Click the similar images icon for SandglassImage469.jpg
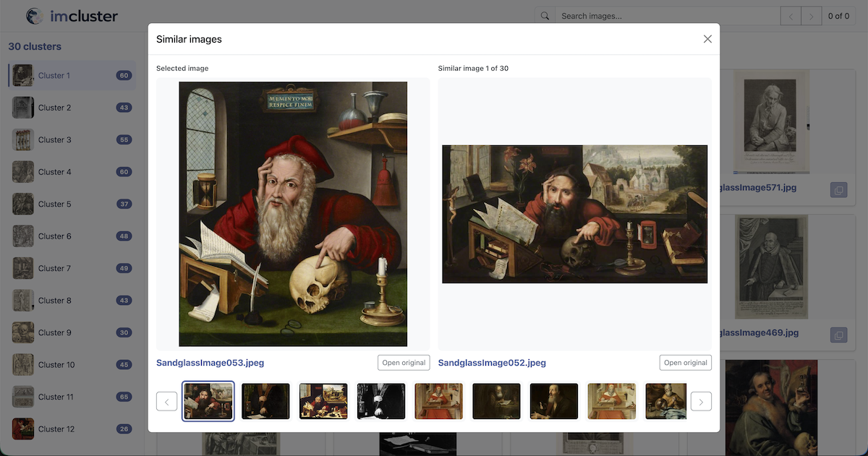The width and height of the screenshot is (868, 456). [x=838, y=335]
